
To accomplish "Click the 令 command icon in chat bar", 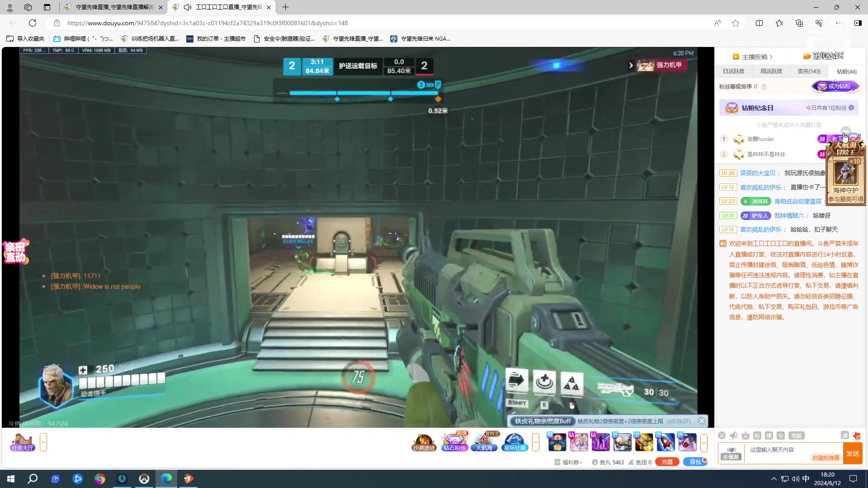I will pyautogui.click(x=781, y=436).
